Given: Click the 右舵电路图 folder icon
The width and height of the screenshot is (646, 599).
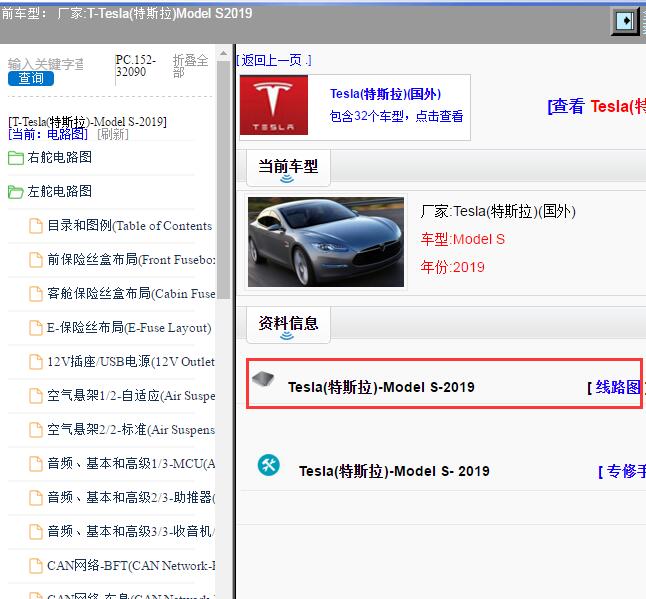Looking at the screenshot, I should point(16,158).
